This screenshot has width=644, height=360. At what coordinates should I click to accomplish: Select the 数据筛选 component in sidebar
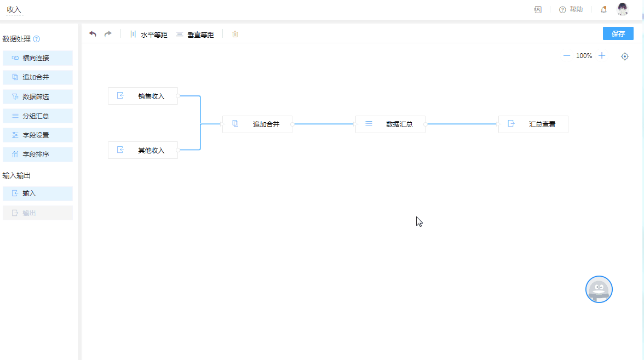click(38, 96)
